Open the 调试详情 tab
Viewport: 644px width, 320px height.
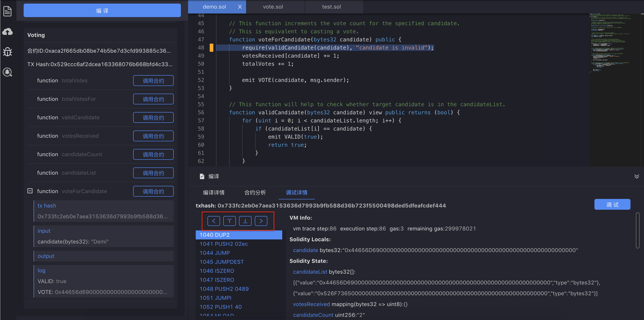pyautogui.click(x=296, y=192)
